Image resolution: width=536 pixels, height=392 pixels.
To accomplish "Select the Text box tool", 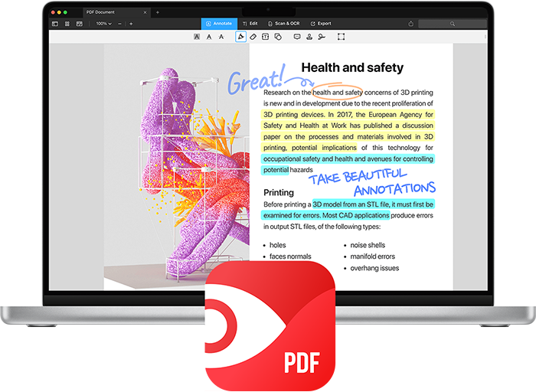I will point(265,37).
